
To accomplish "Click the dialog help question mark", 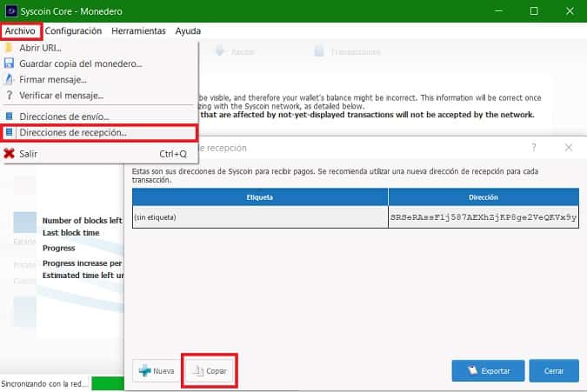I will tap(534, 148).
